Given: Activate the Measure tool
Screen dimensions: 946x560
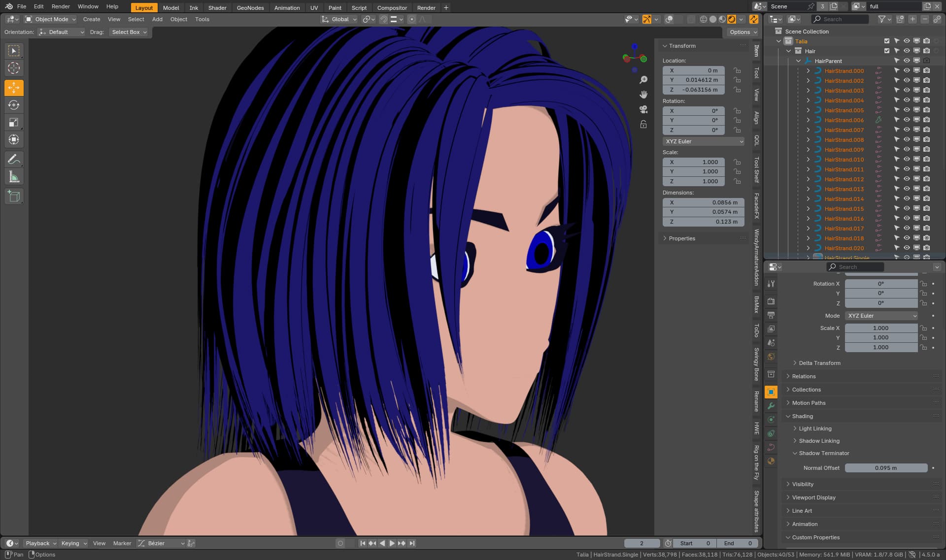Looking at the screenshot, I should coord(14,177).
